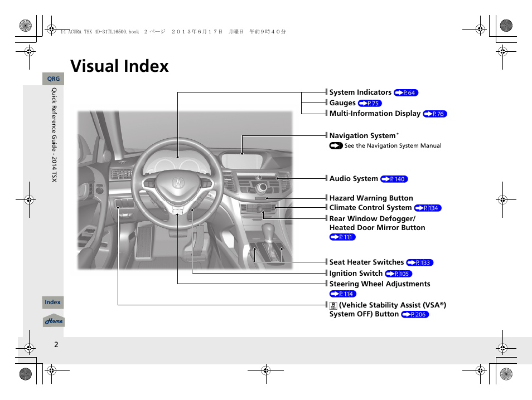Open the P. 76 Multi-Information Display link
The height and width of the screenshot is (400, 532).
point(435,114)
